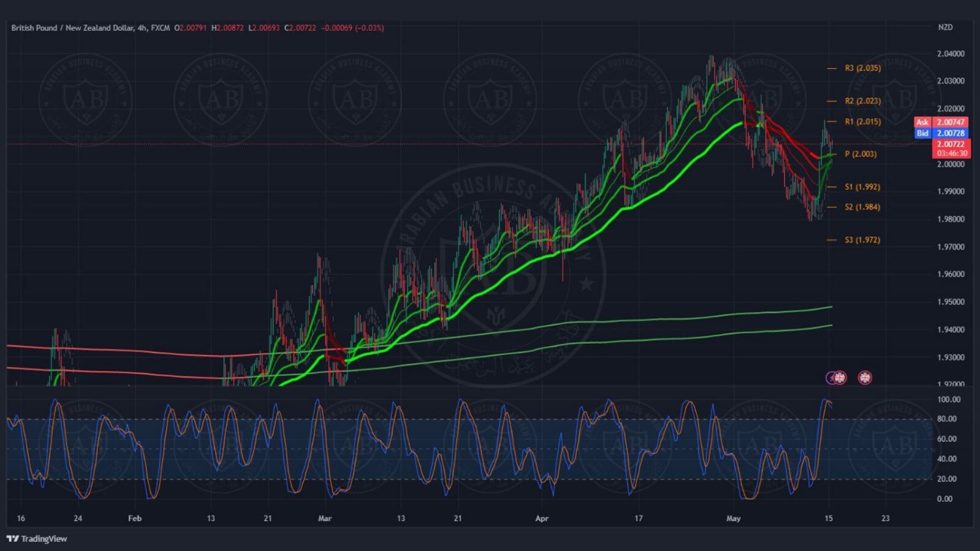Click the S3 (1.972) pivot label
This screenshot has width=980, height=551.
click(862, 240)
